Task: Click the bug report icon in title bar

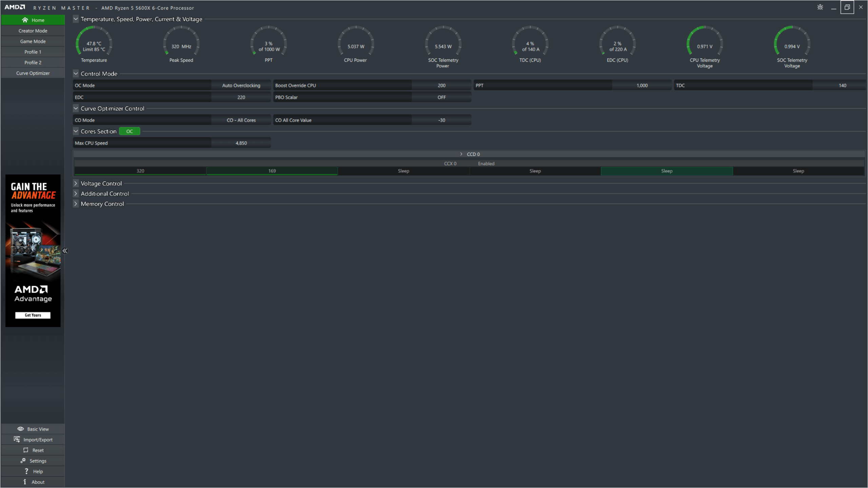Action: pyautogui.click(x=820, y=7)
